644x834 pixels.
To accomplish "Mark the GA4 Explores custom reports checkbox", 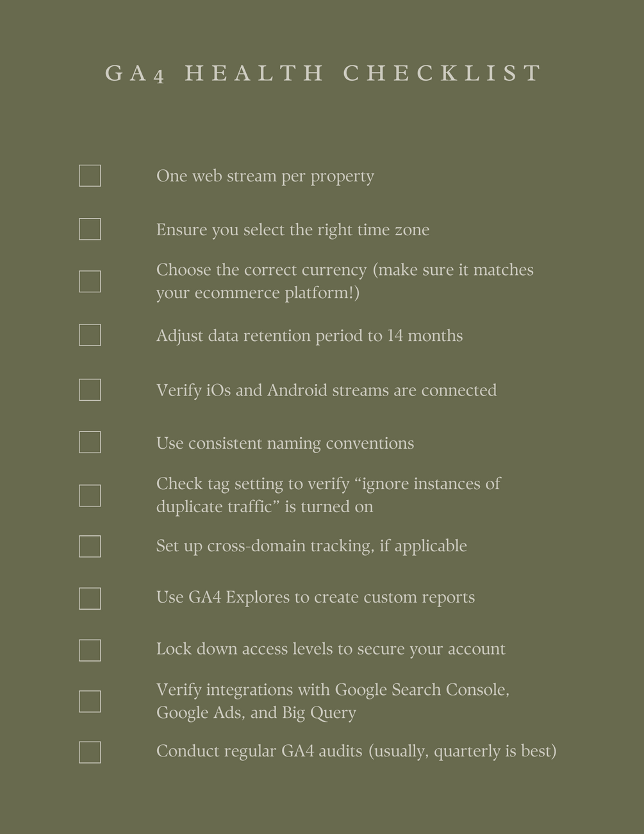I will (90, 598).
